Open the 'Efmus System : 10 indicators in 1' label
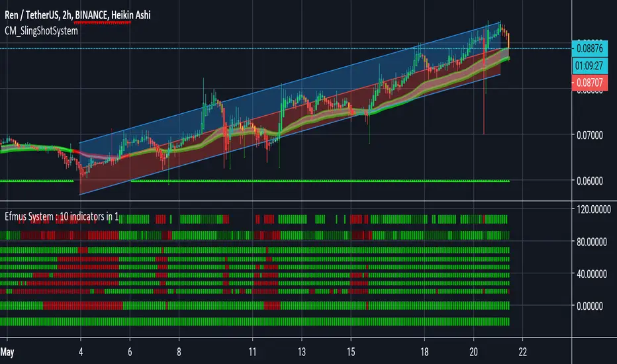This screenshot has width=617, height=364. 62,216
